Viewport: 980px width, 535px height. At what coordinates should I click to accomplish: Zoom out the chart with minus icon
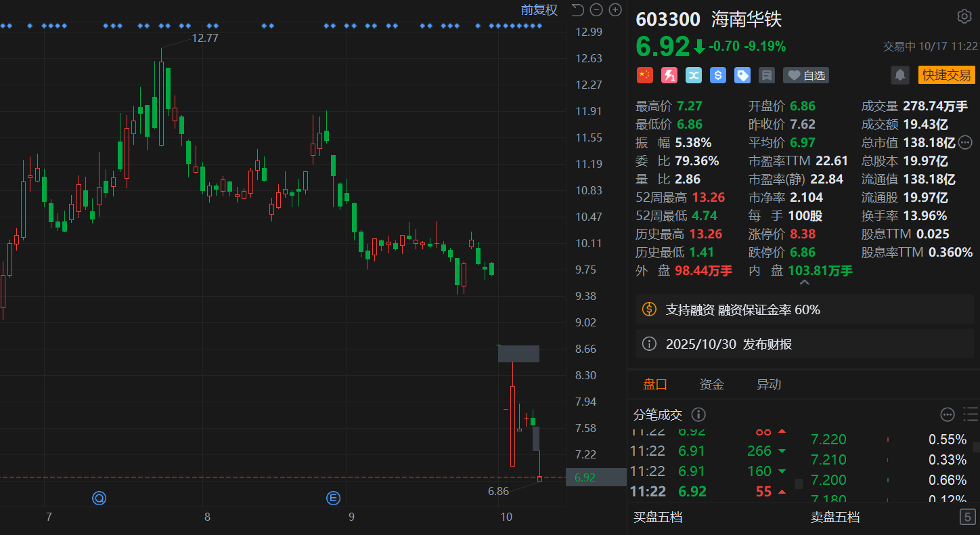596,9
